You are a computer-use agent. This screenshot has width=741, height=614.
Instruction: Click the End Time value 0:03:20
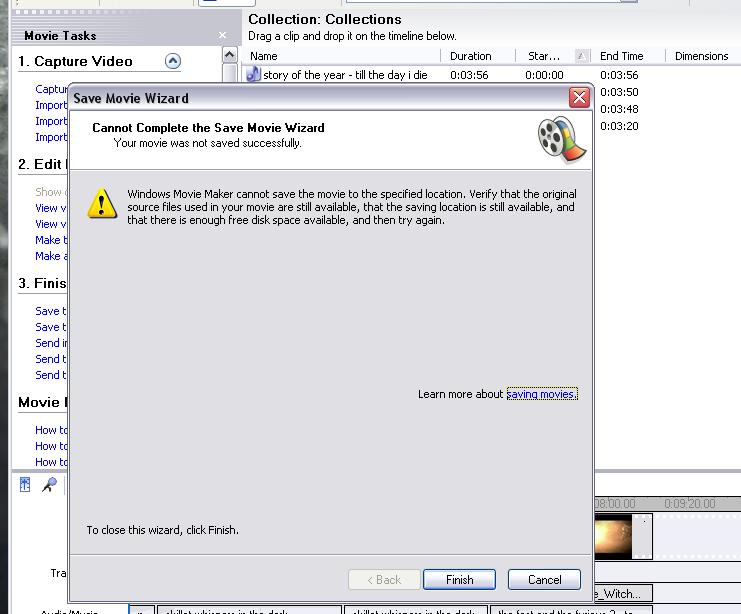click(x=619, y=126)
